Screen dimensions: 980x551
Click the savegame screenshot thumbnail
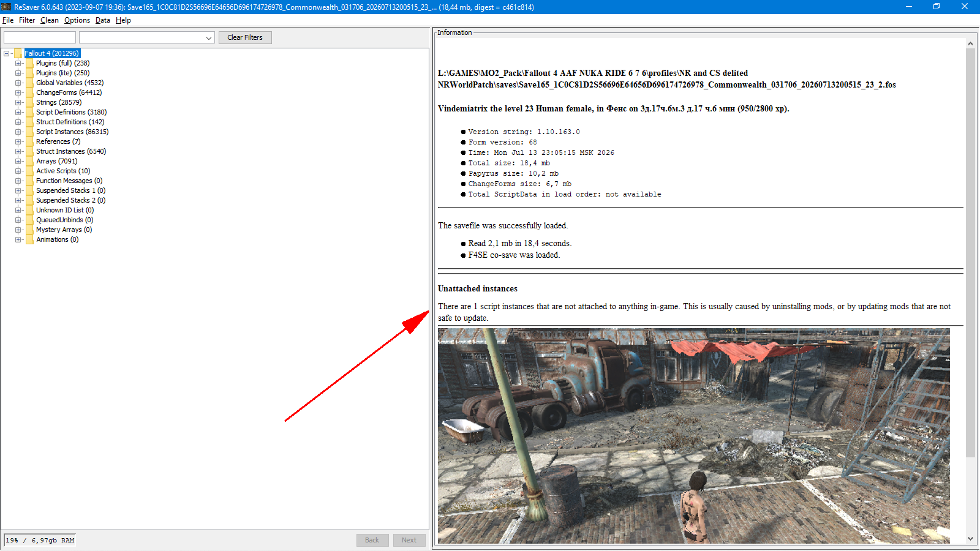click(x=694, y=436)
